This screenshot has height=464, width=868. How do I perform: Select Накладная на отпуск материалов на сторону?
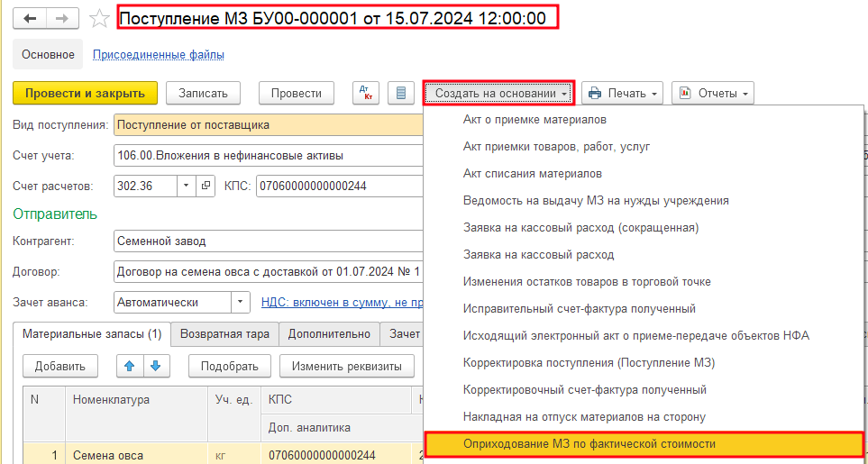click(x=643, y=417)
